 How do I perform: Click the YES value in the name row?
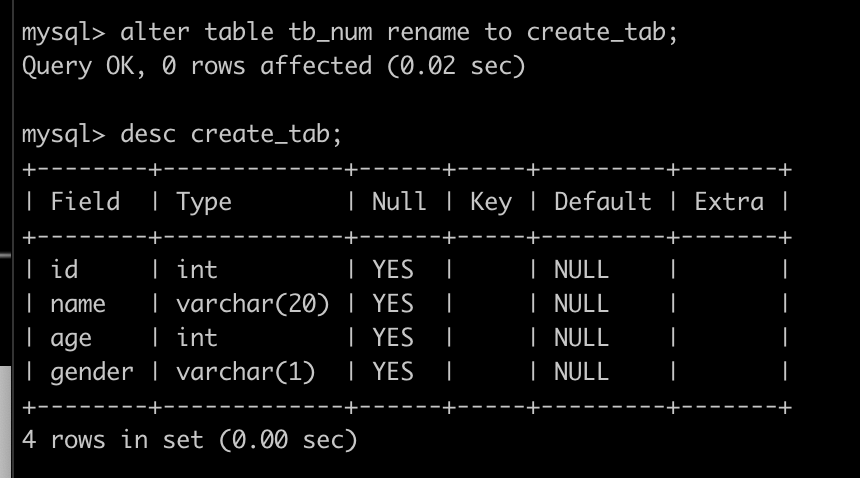[392, 304]
